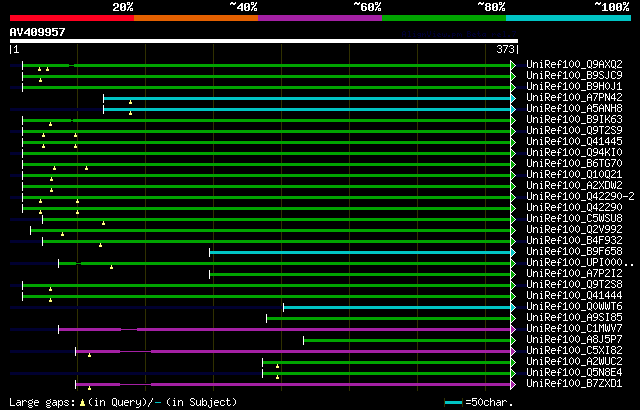Click the yellow gap marker under the A7PN42 bar
Image resolution: width=640 pixels, height=410 pixels.
coord(130,102)
